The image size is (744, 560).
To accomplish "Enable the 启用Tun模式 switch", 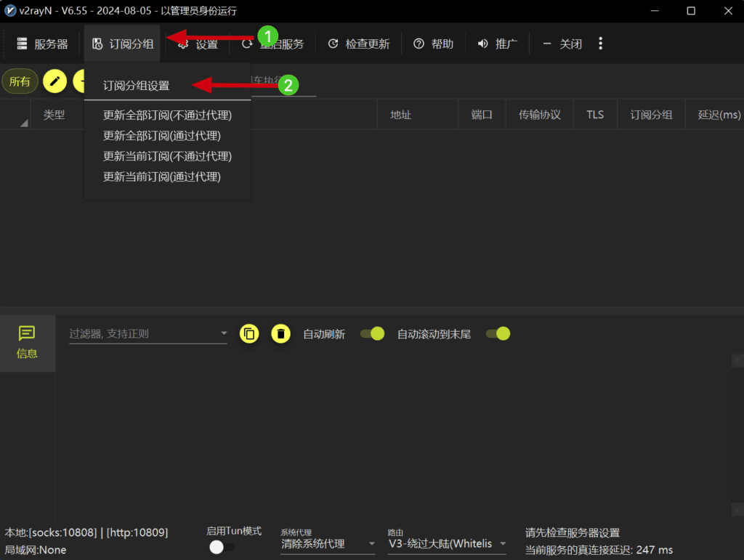I will (222, 547).
